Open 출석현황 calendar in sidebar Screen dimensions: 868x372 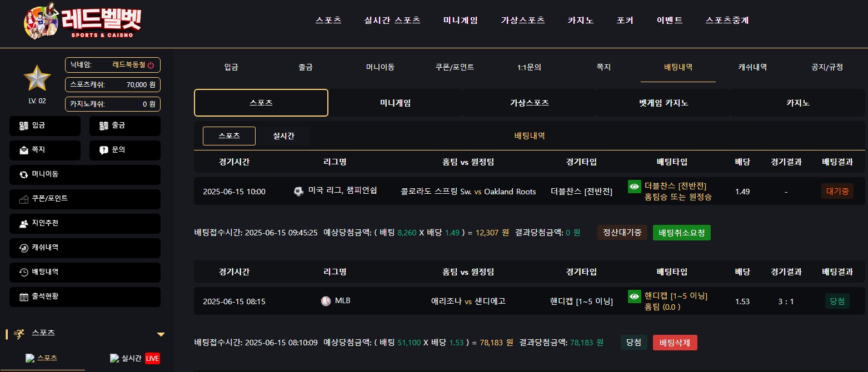(85, 296)
